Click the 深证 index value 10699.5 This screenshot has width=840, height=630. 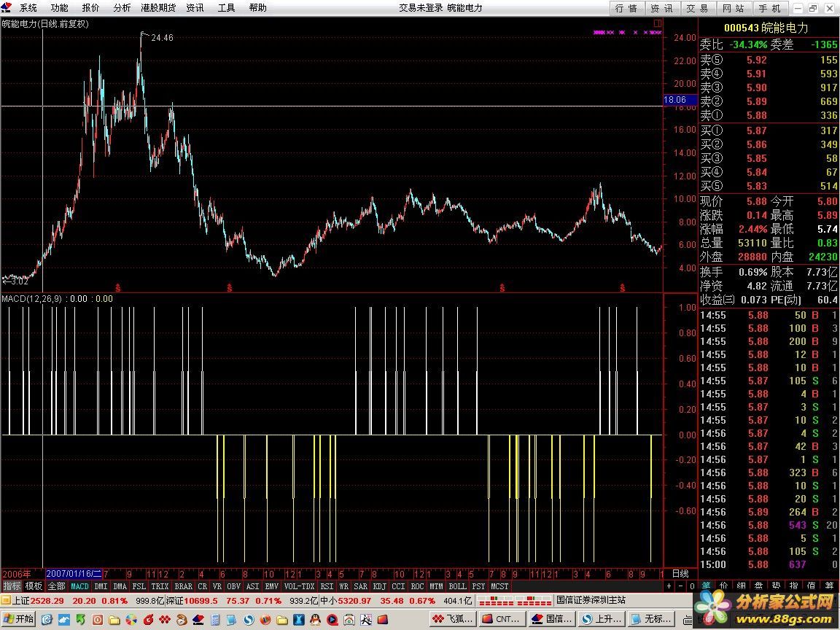(x=201, y=601)
